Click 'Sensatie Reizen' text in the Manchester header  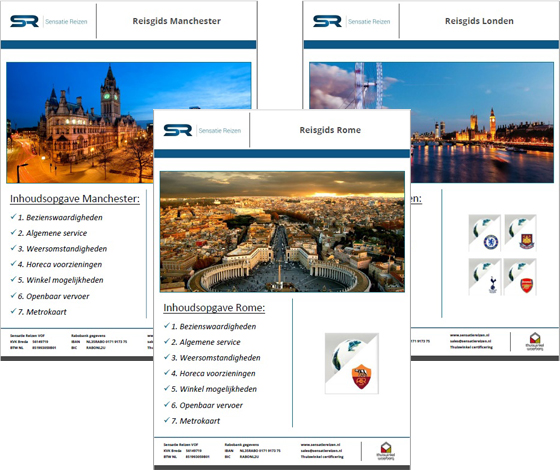66,21
